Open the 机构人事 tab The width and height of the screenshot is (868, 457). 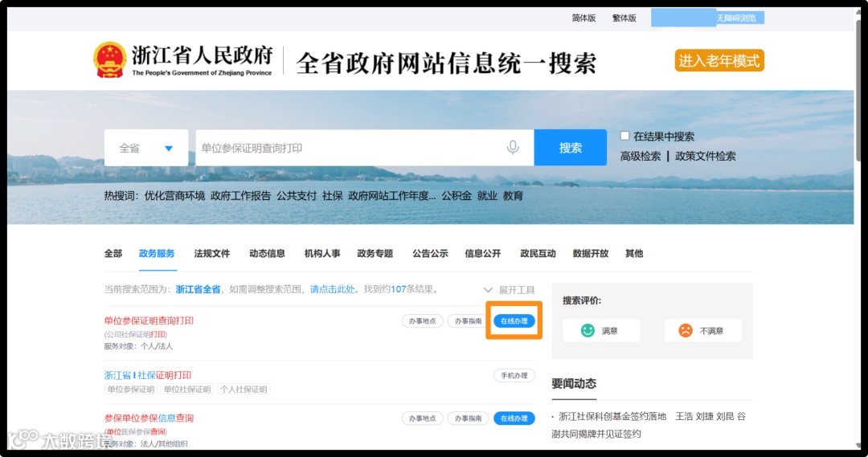pos(322,253)
